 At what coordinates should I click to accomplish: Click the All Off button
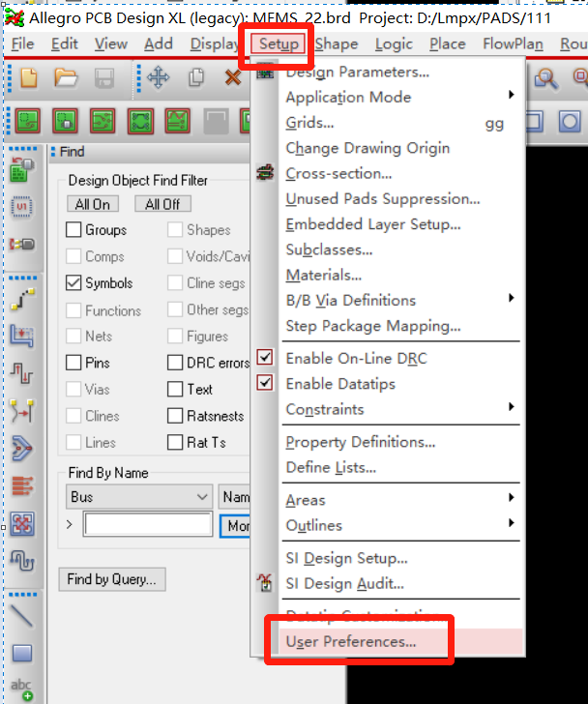(x=162, y=204)
